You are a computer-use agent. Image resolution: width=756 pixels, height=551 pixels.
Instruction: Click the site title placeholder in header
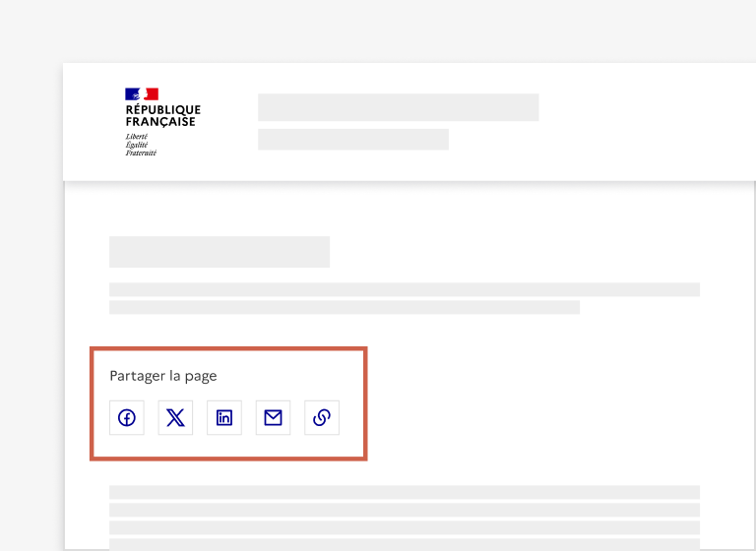398,107
